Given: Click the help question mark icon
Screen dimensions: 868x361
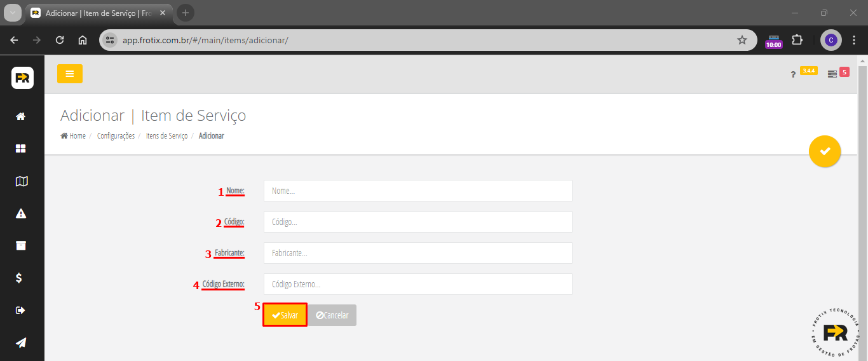Looking at the screenshot, I should [793, 75].
